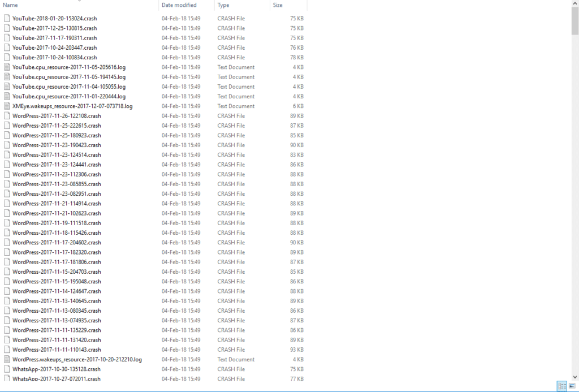Select the file icon of WordPress-2017-11-23-124441.crash

7,165
